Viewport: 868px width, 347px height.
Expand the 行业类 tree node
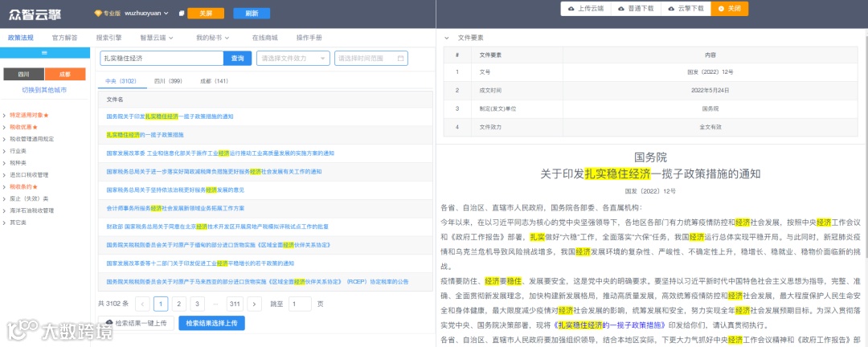pyautogui.click(x=5, y=151)
